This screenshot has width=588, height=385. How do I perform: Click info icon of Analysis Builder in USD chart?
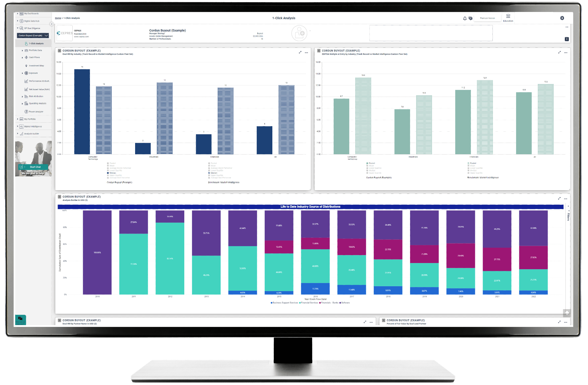click(x=59, y=197)
